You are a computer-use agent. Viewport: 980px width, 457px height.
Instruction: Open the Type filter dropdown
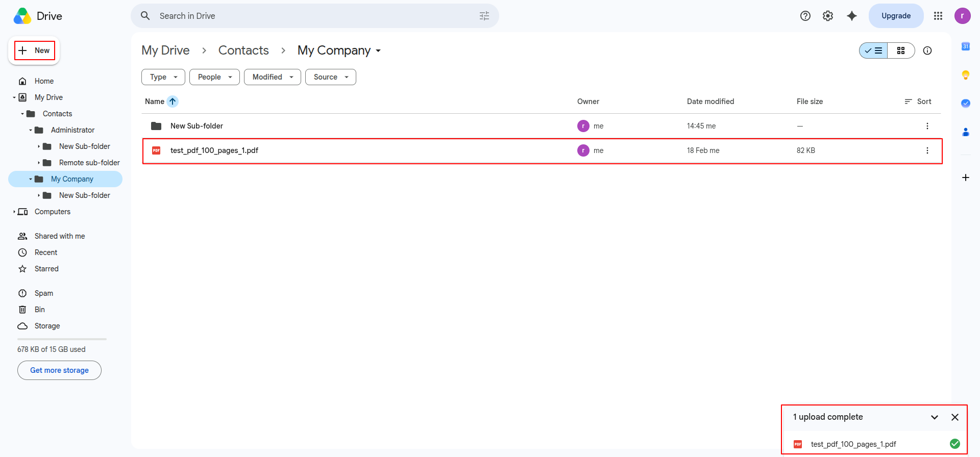[163, 77]
